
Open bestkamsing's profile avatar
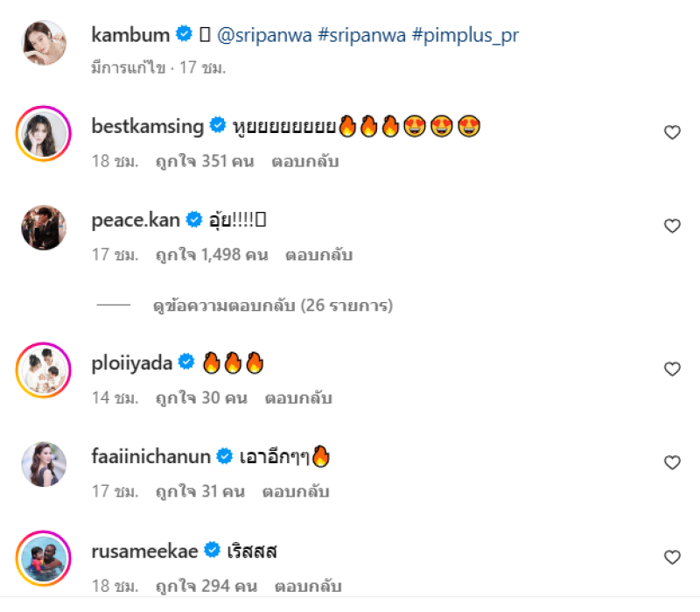(44, 135)
